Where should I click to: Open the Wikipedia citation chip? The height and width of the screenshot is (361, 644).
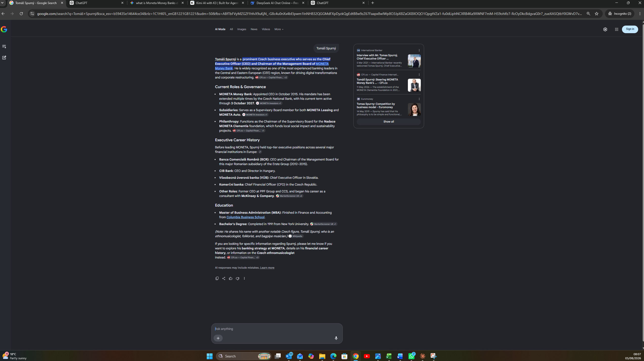point(296,236)
